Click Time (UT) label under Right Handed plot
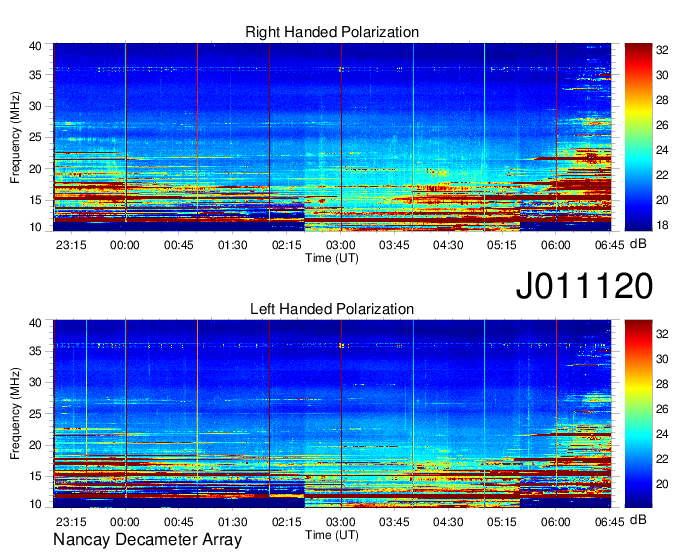The height and width of the screenshot is (552, 680). [x=332, y=258]
